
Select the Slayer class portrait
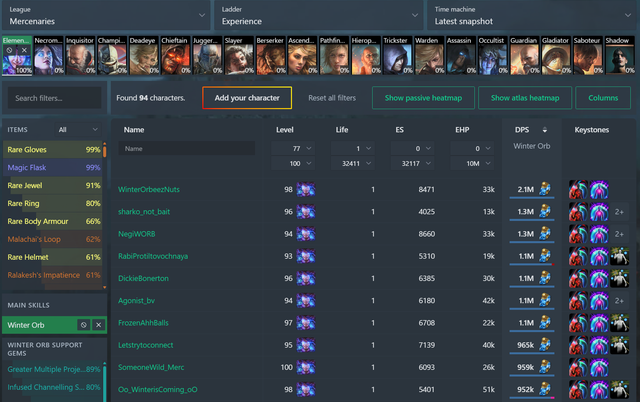tap(239, 56)
